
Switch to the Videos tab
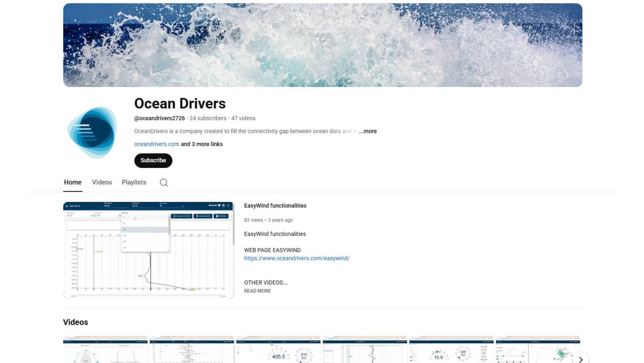point(102,182)
